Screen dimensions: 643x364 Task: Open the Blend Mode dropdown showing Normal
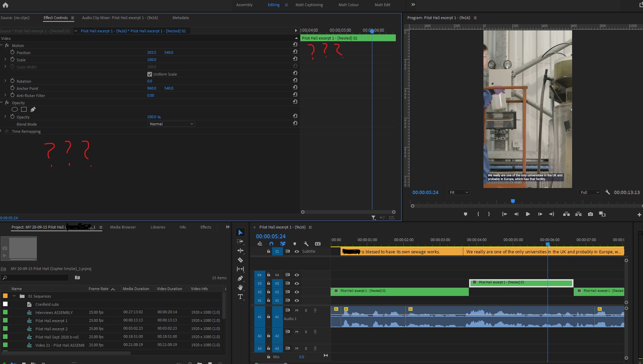point(170,124)
